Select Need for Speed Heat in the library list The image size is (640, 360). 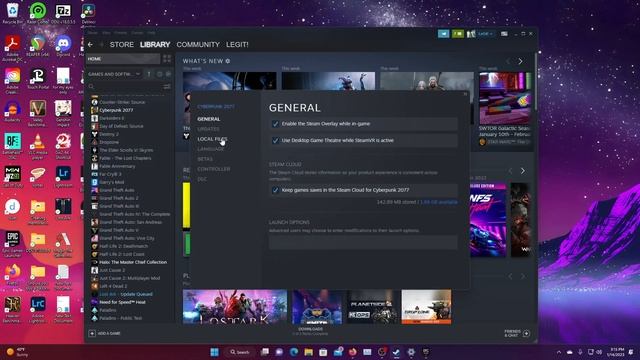point(122,302)
